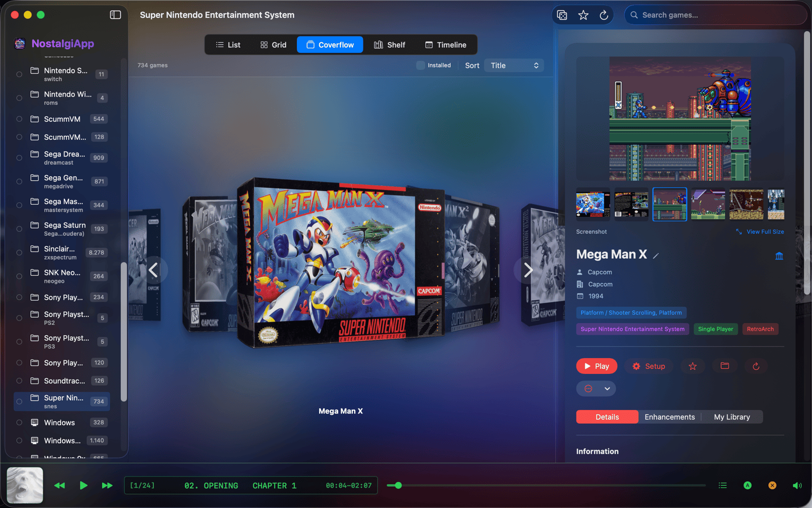812x508 pixels.
Task: Select the Soundtrack radio circle
Action: [19, 381]
